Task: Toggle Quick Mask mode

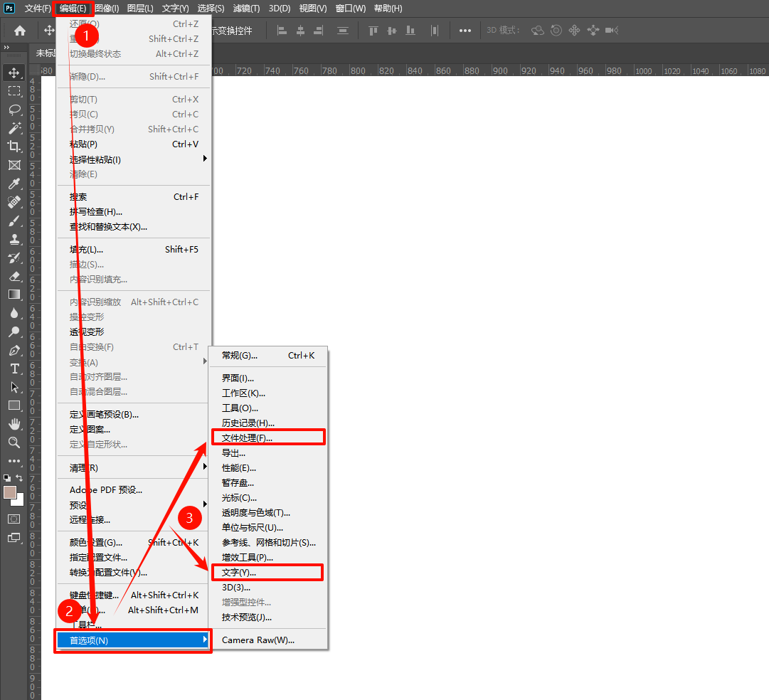Action: (x=14, y=519)
